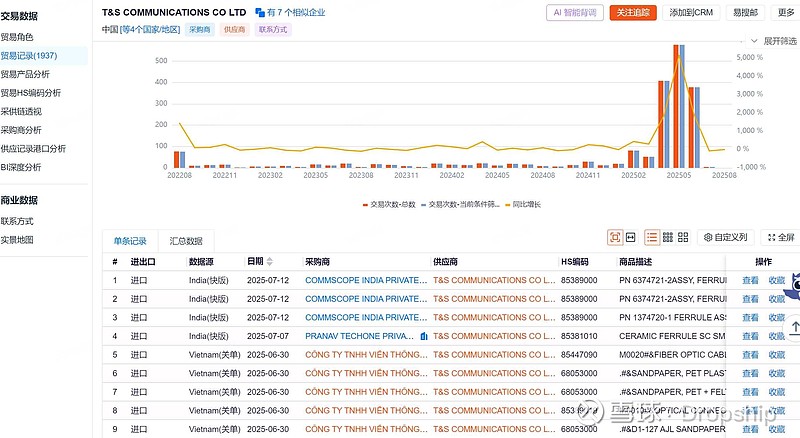Open 采供链透视 in sidebar

tap(21, 111)
